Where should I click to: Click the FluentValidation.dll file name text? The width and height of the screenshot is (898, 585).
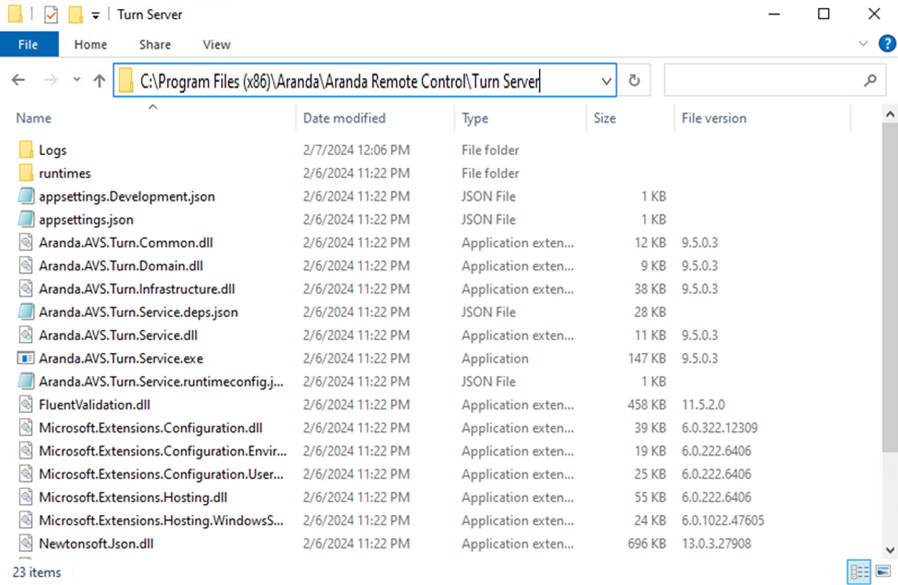pos(94,405)
